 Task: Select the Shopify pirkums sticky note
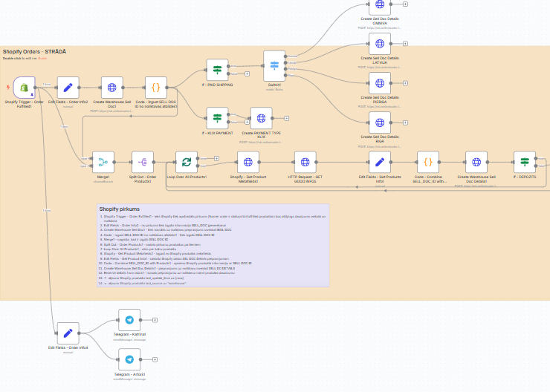pos(213,245)
